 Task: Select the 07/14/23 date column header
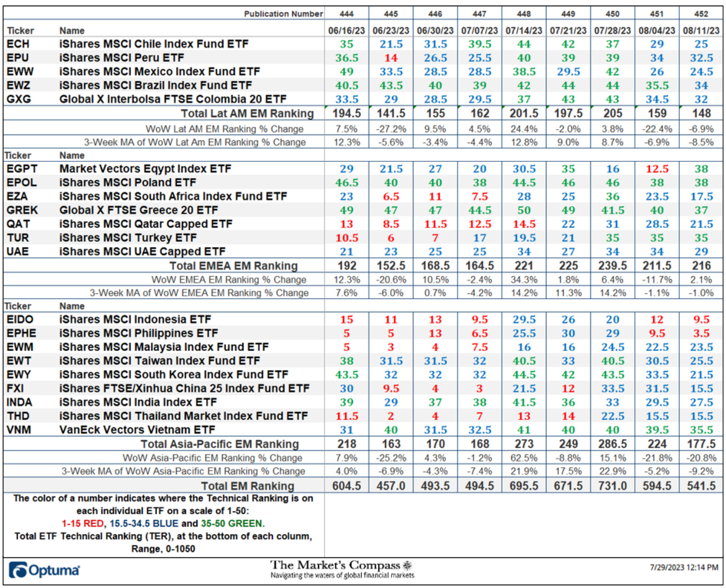(524, 31)
